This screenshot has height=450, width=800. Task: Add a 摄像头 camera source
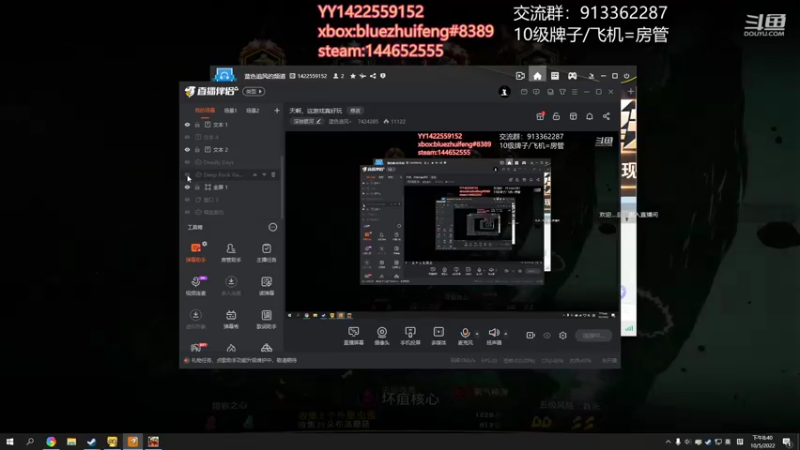click(382, 336)
